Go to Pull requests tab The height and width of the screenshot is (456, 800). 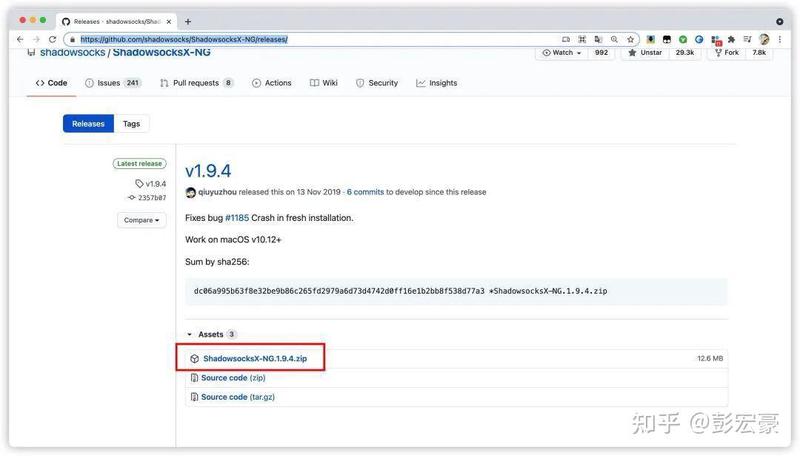[196, 83]
